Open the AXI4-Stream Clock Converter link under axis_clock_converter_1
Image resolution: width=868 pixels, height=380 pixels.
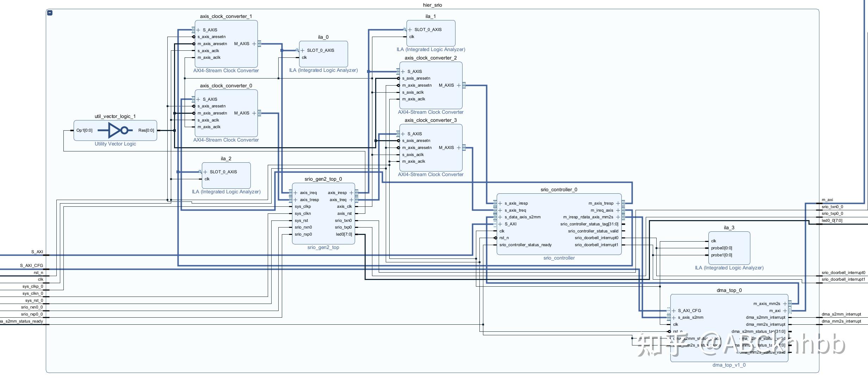[226, 70]
